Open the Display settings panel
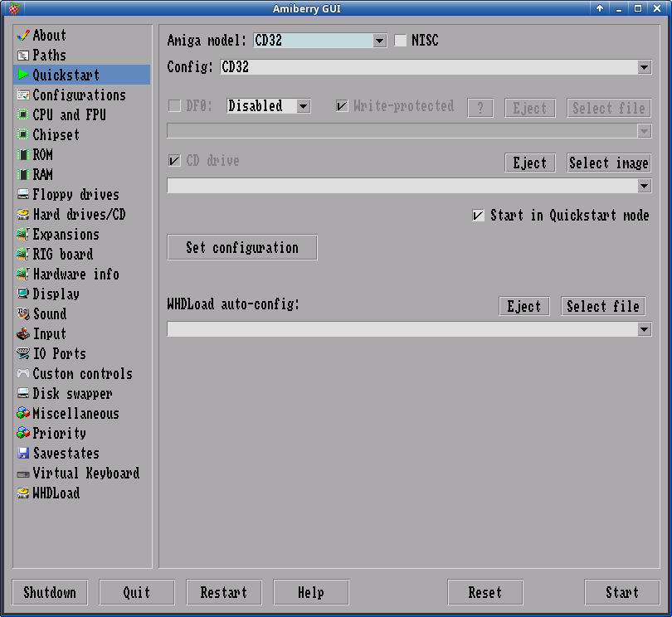 click(x=81, y=294)
